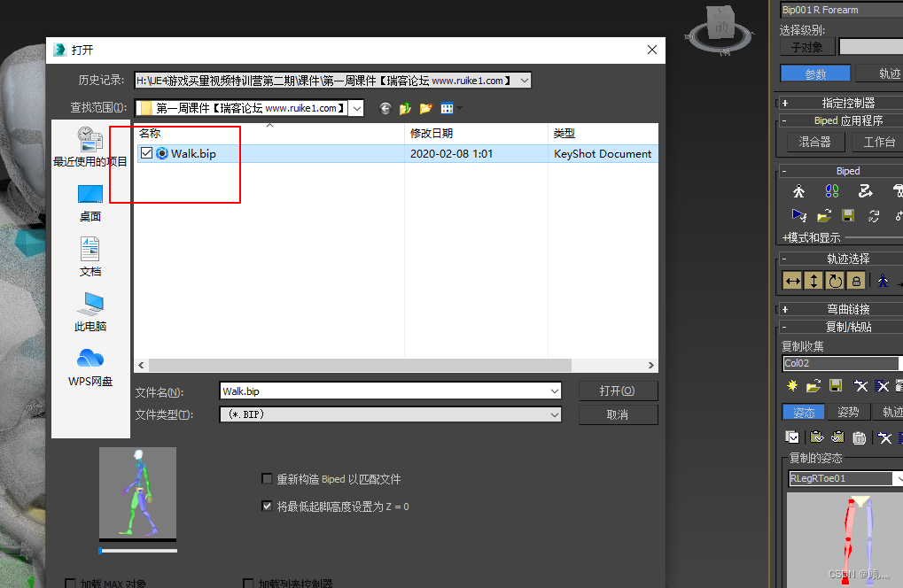
Task: Click Load File icon in Biped rollout
Action: (x=824, y=216)
